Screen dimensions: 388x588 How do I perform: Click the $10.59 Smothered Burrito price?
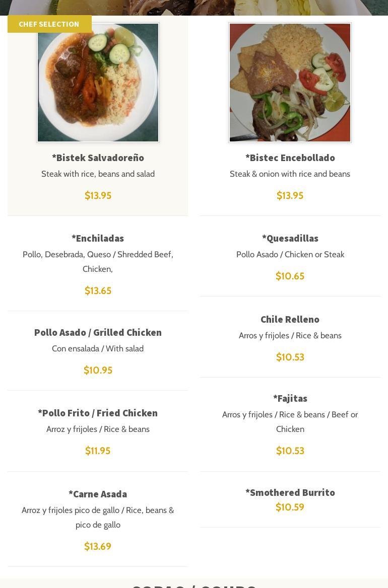[x=290, y=507]
